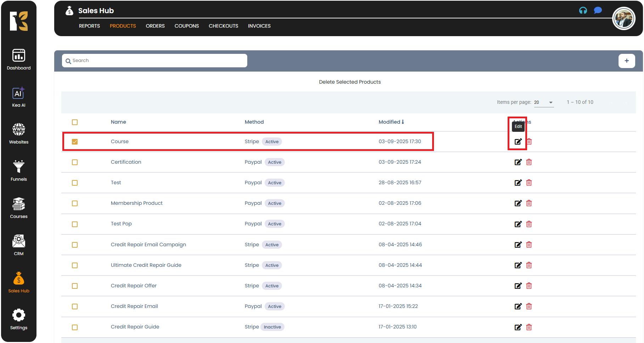Viewport: 644px width, 343px height.
Task: Toggle the select-all header checkbox
Action: coord(75,122)
